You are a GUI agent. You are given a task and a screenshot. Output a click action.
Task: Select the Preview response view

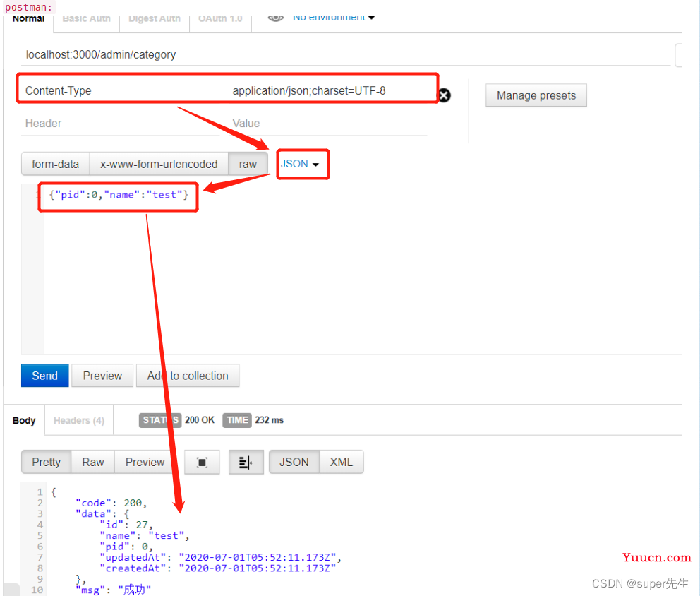tap(145, 462)
